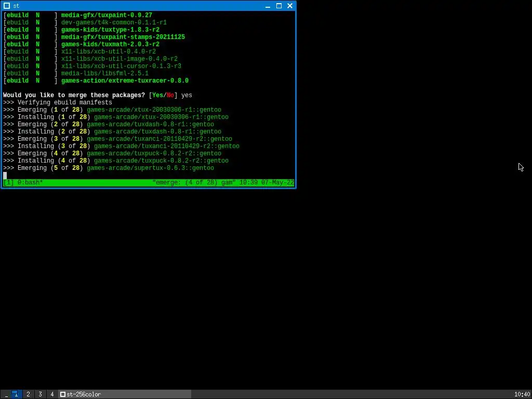
Task: Click games-kids/tuxtype-1.8.3-r2 package text
Action: tap(110, 30)
